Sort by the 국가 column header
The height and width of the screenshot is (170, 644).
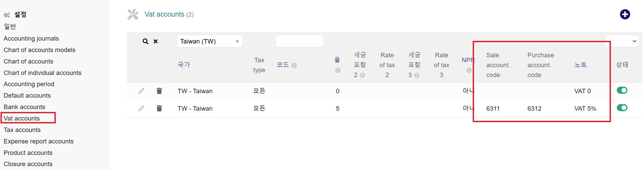coord(184,65)
